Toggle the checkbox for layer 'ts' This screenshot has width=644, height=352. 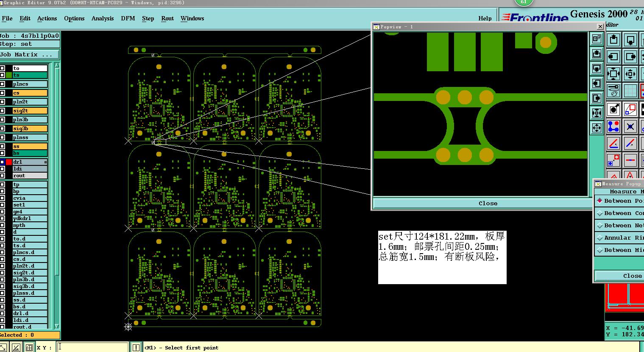pyautogui.click(x=3, y=75)
